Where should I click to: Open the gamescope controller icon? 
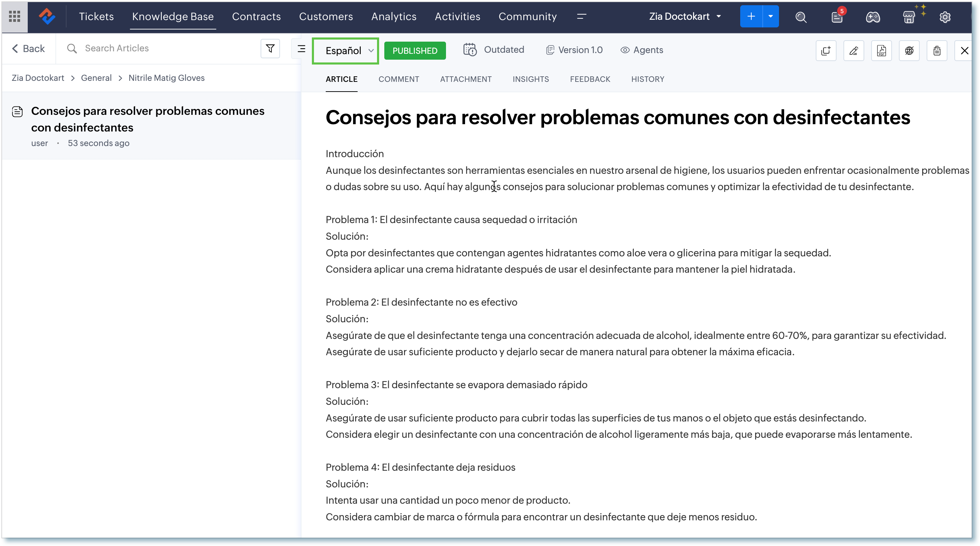click(x=873, y=17)
